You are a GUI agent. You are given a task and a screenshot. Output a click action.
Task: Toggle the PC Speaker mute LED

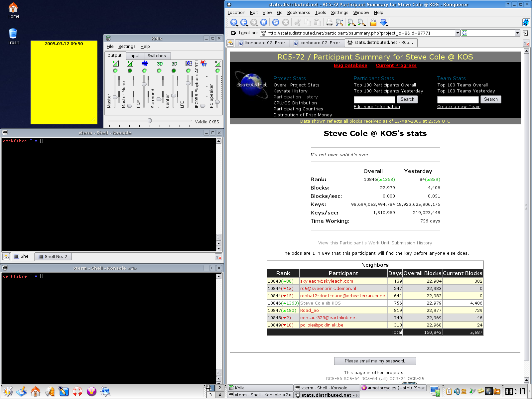pos(217,71)
